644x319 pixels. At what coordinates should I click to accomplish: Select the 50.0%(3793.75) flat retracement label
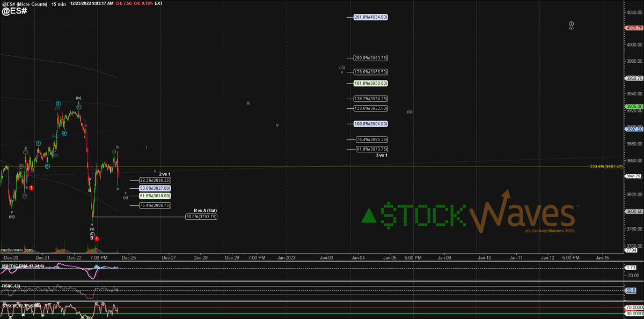coord(201,217)
